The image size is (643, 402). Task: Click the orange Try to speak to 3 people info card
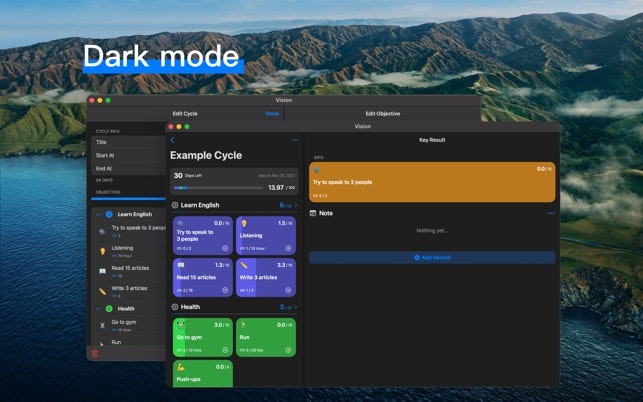coord(432,182)
